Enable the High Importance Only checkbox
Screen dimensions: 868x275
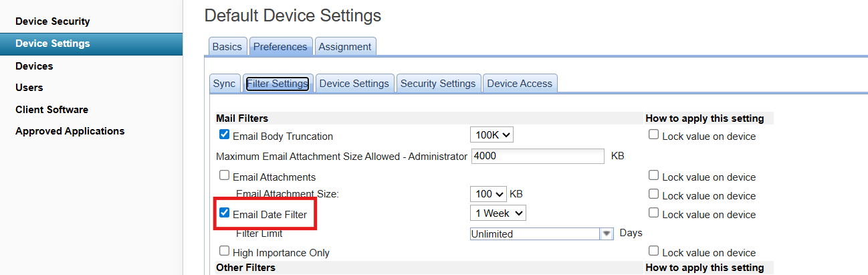coord(225,252)
